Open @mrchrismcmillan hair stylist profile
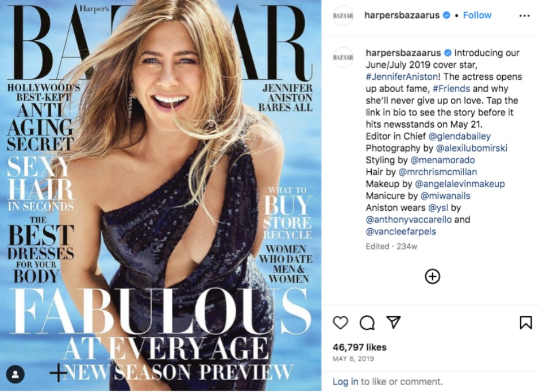This screenshot has height=392, width=539. coord(438,172)
